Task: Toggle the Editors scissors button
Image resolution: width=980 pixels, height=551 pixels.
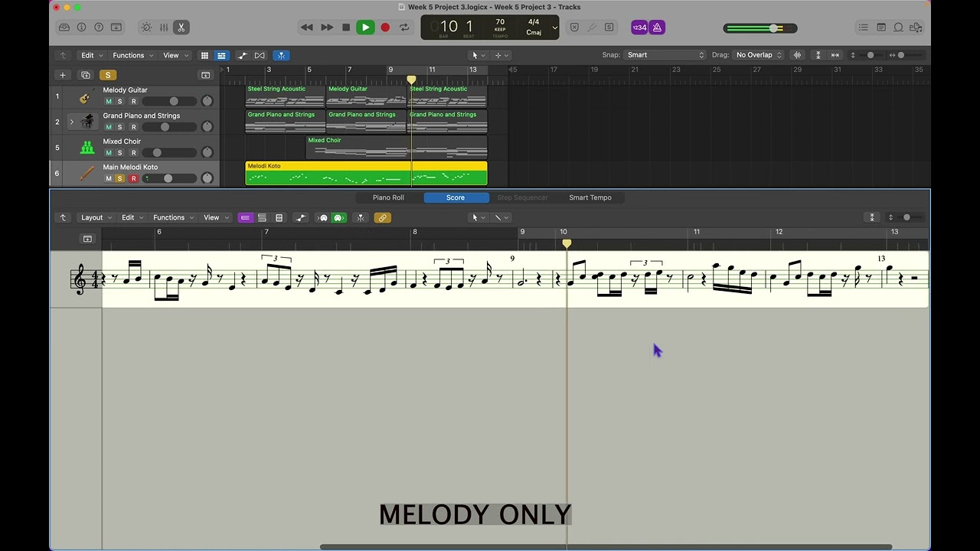Action: [x=181, y=28]
